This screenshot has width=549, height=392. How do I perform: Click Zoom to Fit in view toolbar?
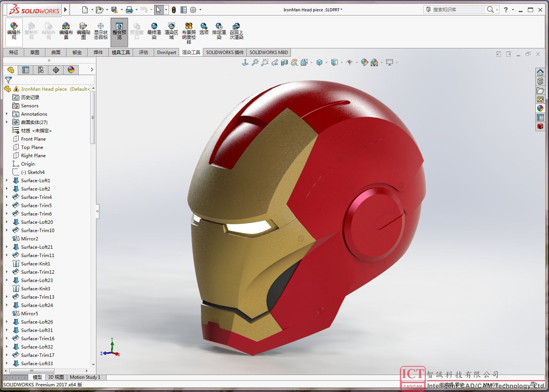pos(255,62)
